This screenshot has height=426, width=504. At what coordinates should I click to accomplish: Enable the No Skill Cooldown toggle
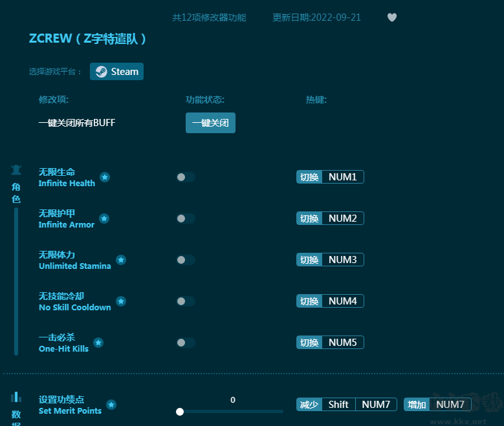(x=186, y=301)
